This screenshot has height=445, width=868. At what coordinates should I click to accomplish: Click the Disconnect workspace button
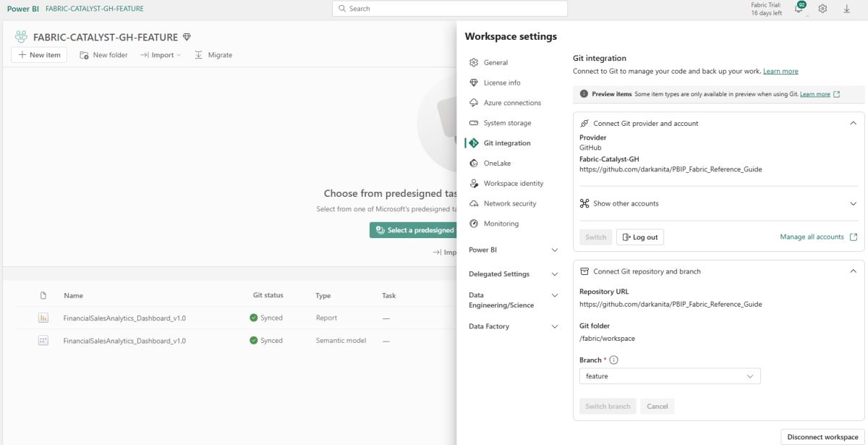point(822,437)
